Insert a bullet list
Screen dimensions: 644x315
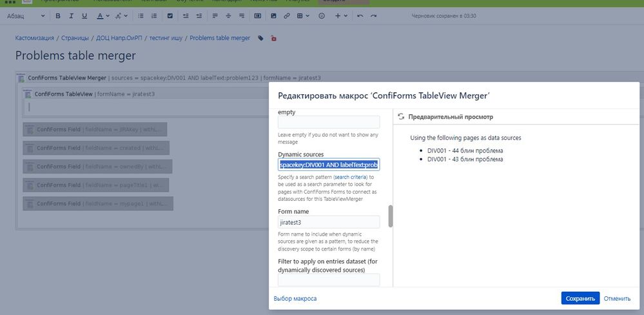point(141,16)
